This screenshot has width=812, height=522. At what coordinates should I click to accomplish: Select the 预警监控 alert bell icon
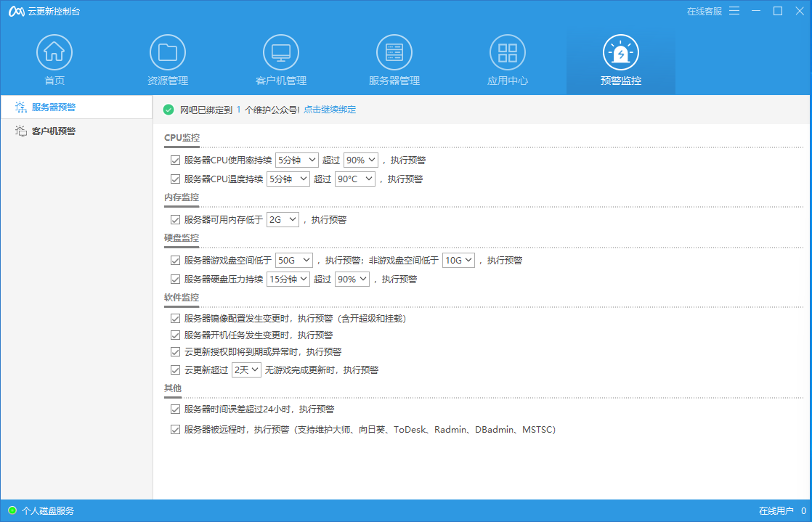click(x=621, y=51)
